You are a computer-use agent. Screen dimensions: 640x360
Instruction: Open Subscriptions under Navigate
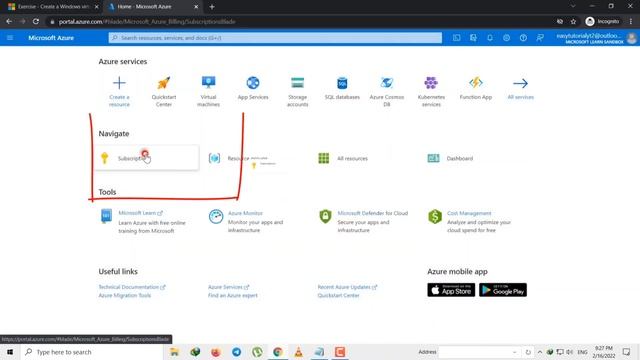[147, 158]
